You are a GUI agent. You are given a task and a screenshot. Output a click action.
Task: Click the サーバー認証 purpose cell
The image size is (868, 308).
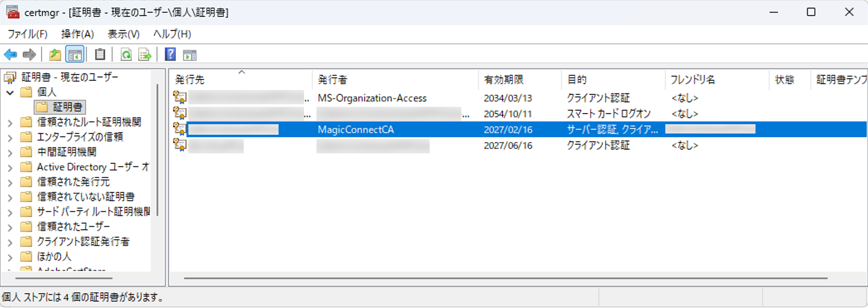pyautogui.click(x=612, y=130)
